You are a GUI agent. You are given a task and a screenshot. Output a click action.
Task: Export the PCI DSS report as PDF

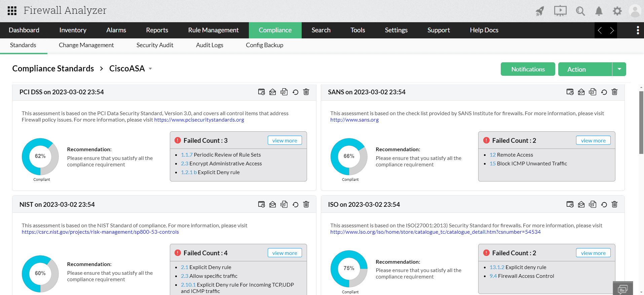[284, 92]
